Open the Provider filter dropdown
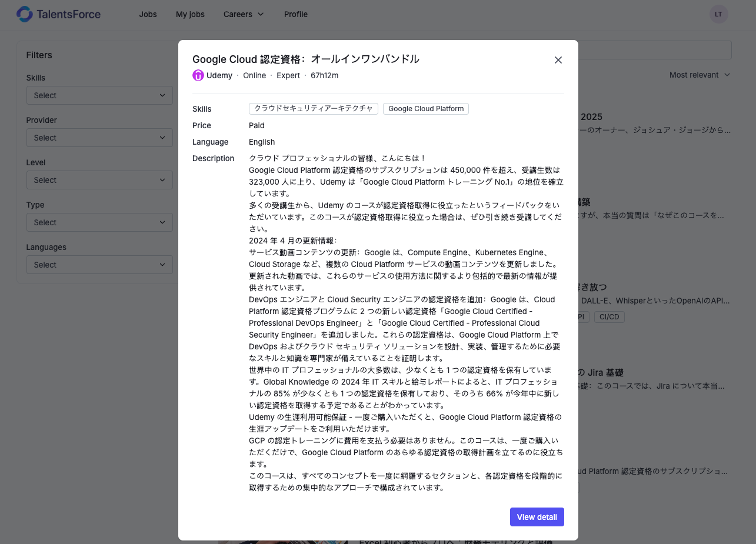Image resolution: width=756 pixels, height=544 pixels. tap(99, 138)
